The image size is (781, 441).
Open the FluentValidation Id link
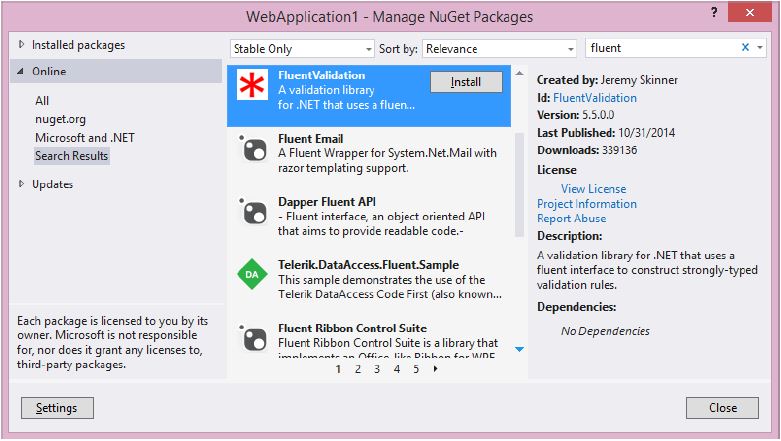pyautogui.click(x=595, y=98)
